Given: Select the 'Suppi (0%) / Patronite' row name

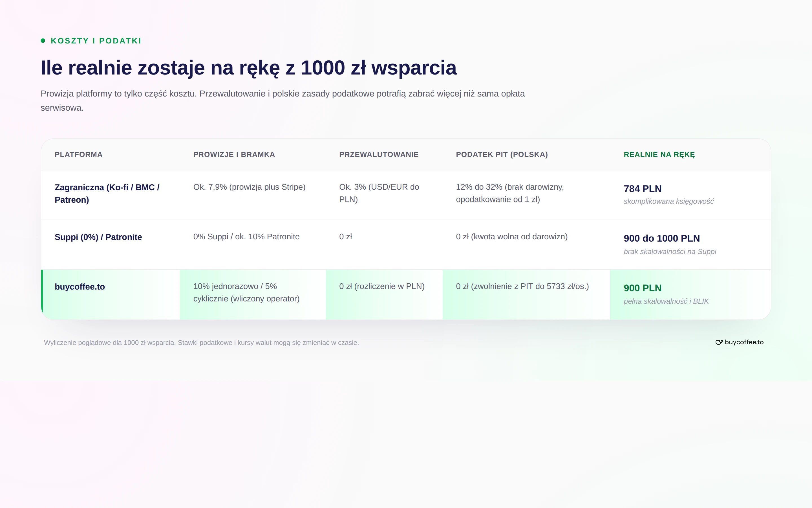Looking at the screenshot, I should click(x=98, y=237).
